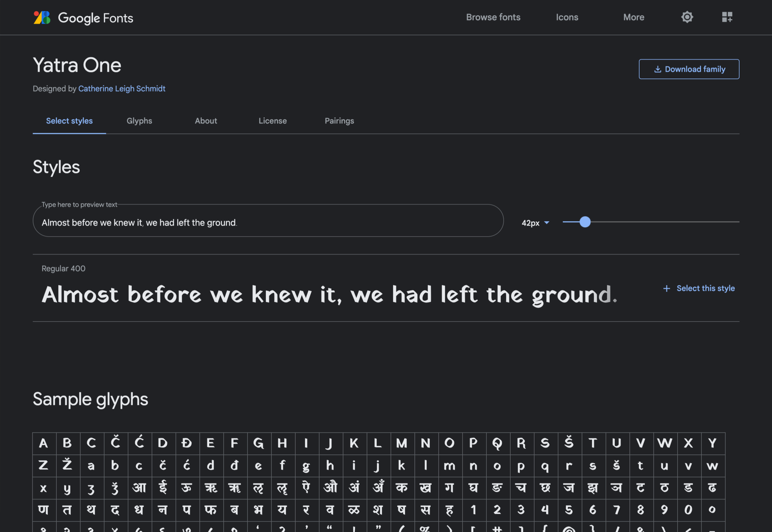The width and height of the screenshot is (772, 532).
Task: Go to Icons in the header
Action: point(567,17)
